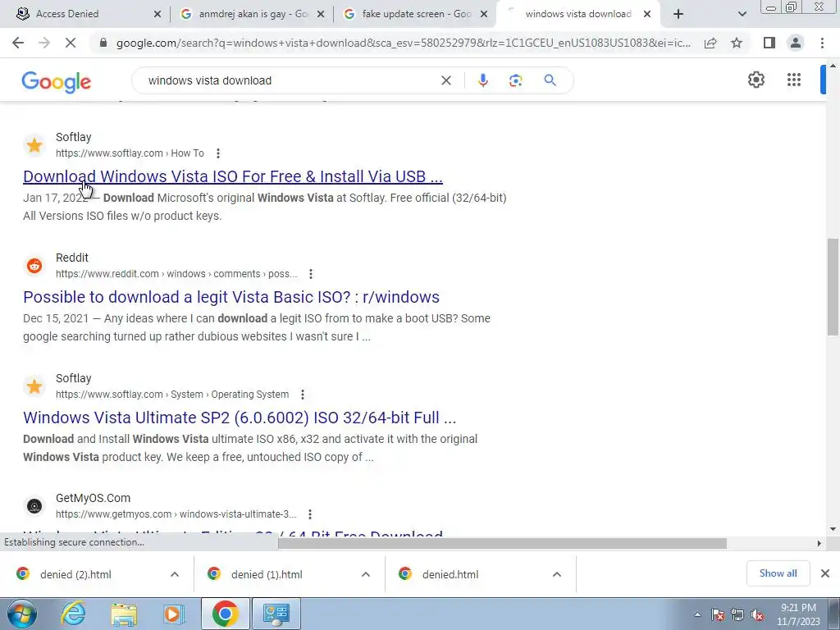Close the downloads bar
Screen dimensions: 840x630
[825, 573]
